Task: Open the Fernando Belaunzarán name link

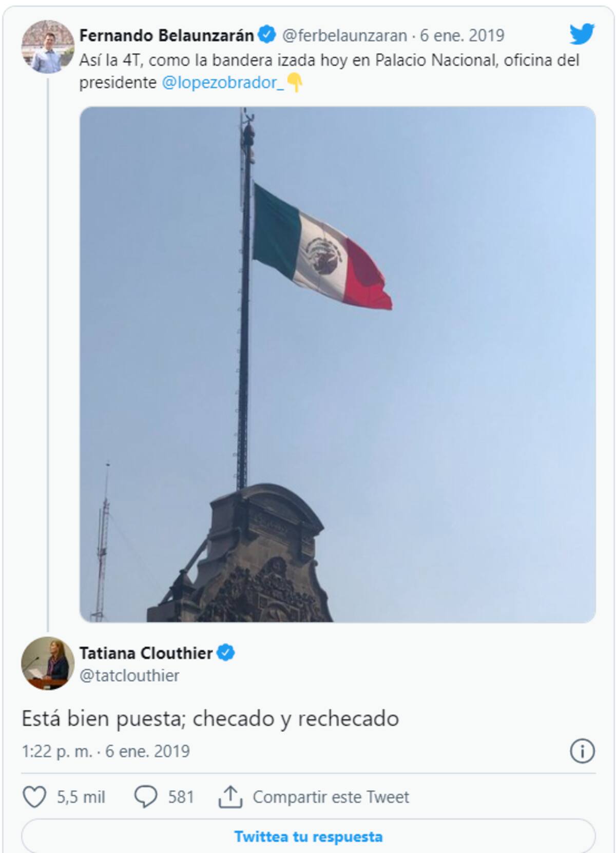Action: click(166, 35)
